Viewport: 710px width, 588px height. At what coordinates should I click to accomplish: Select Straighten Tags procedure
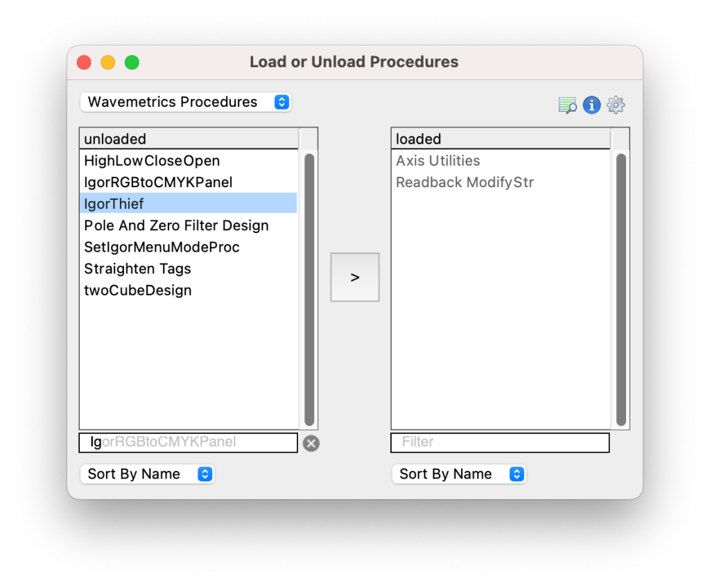point(189,268)
